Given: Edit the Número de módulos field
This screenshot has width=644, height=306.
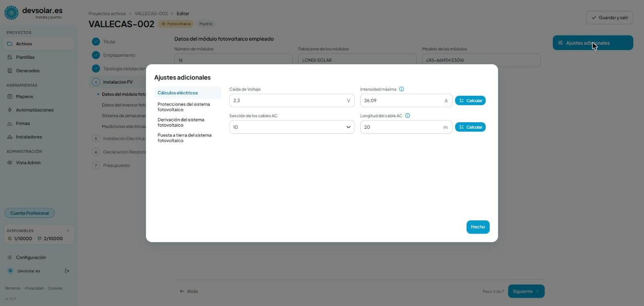Looking at the screenshot, I should [233, 60].
